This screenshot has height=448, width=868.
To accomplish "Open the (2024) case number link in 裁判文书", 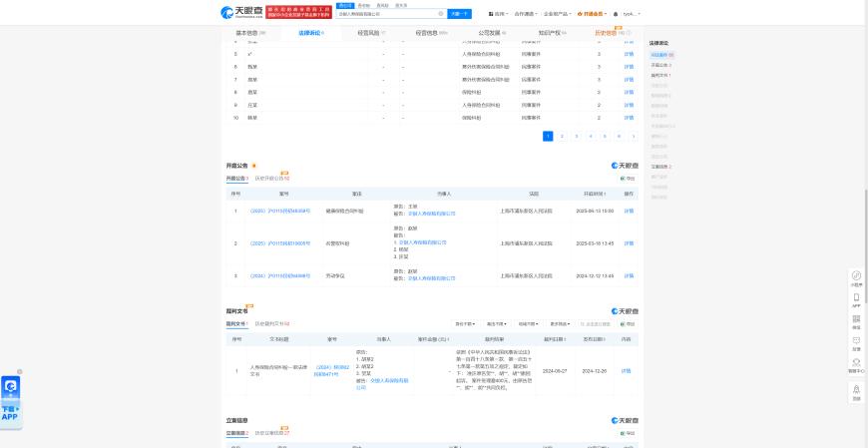I will tap(331, 371).
